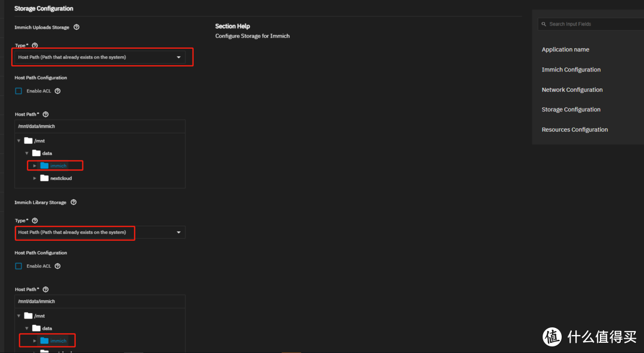Jump to Resources Configuration section
This screenshot has width=644, height=353.
(x=575, y=129)
